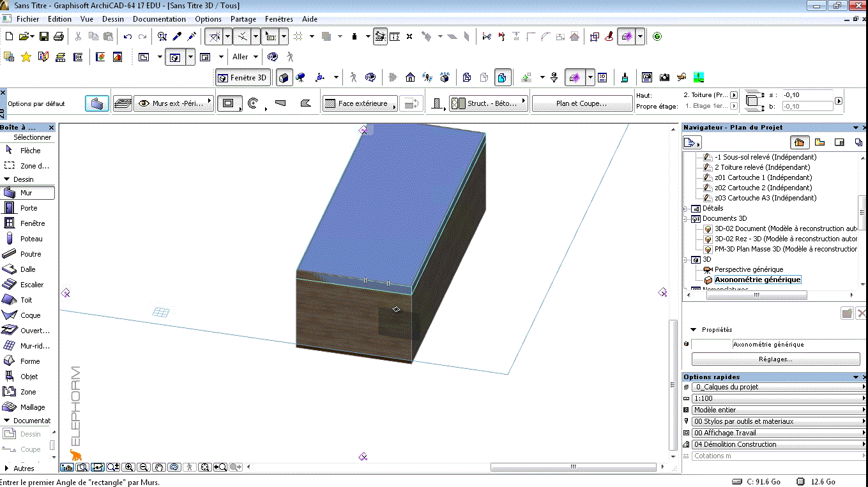Screen dimensions: 868x487
Task: Toggle the View Map navigator button
Action: pos(819,142)
